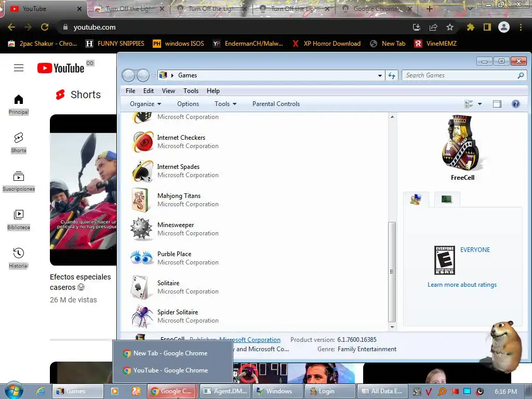Select Purble Place eyes icon

pos(142,258)
